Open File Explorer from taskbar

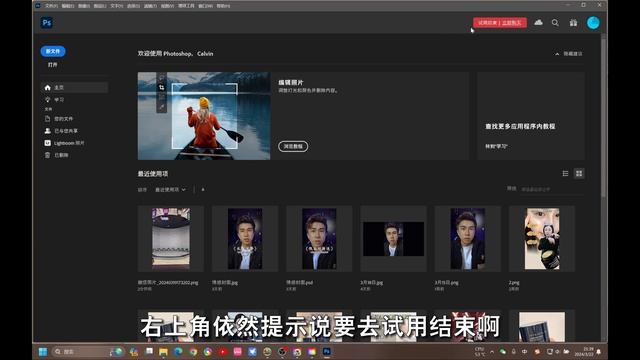coord(163,351)
